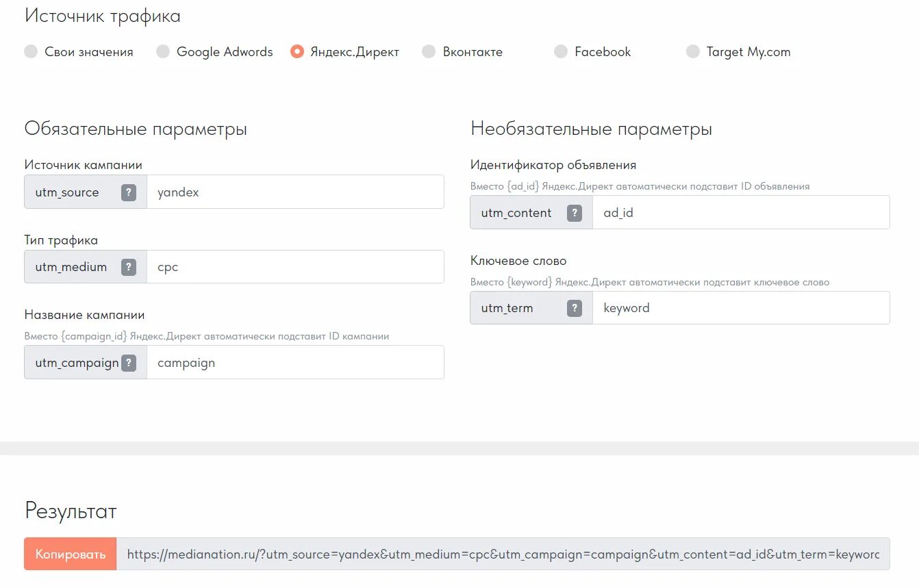Open the utm_campaign help question mark
The height and width of the screenshot is (588, 919).
coord(129,363)
